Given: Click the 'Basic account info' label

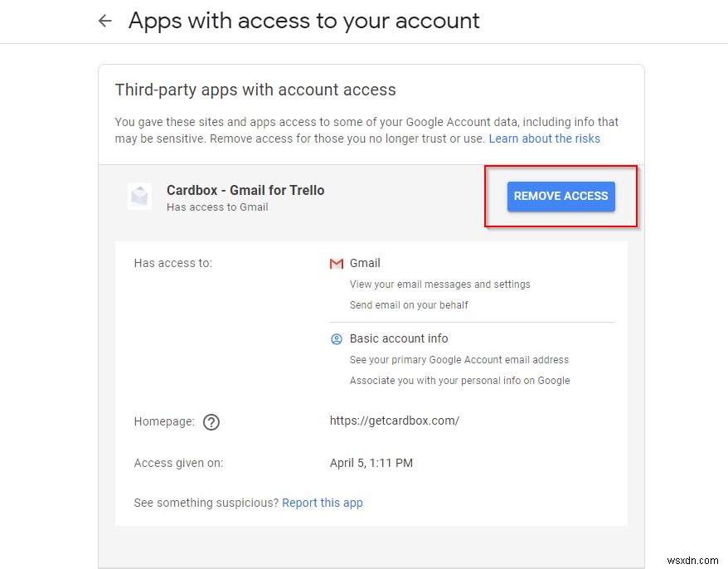Looking at the screenshot, I should tap(399, 338).
